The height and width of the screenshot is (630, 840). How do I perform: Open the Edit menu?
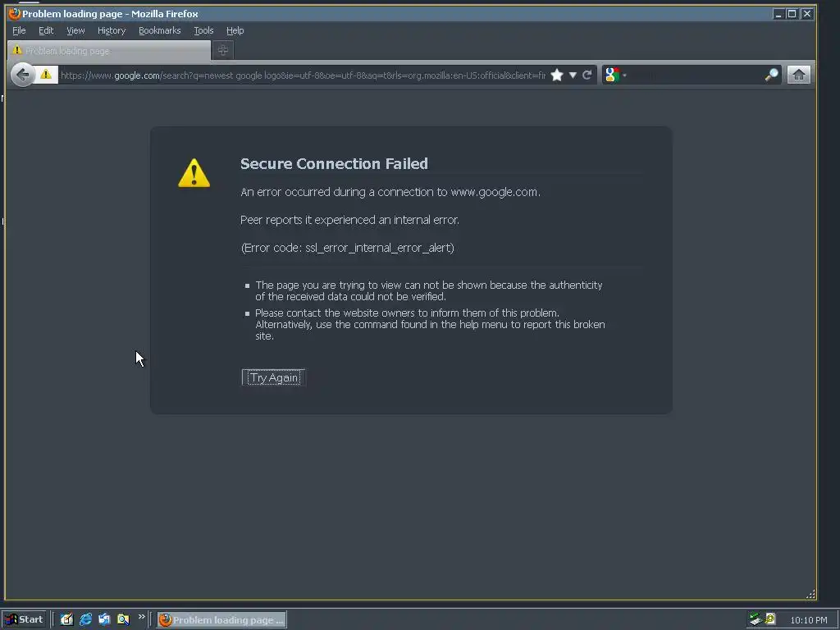46,30
